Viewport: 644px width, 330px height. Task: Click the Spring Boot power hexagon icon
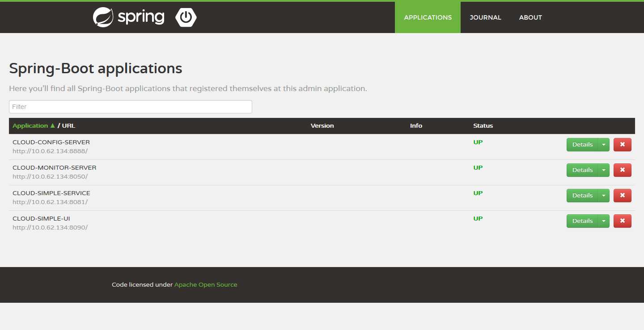click(186, 17)
